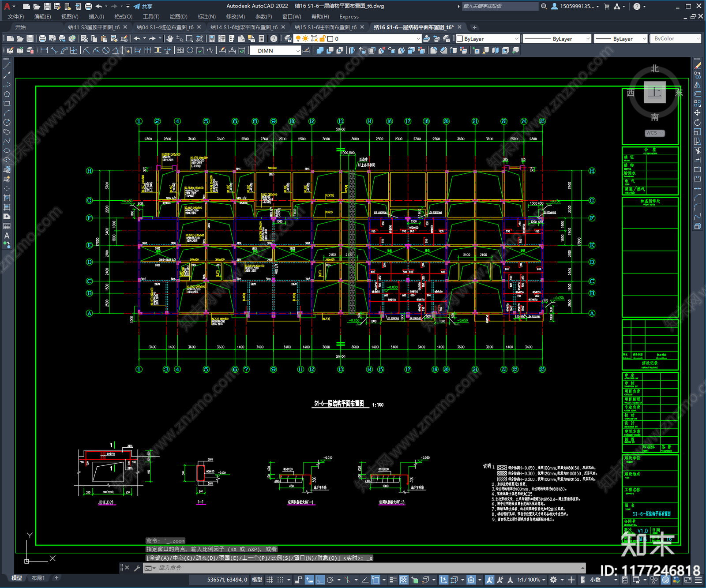Switch to 结04 S1-4桩位布置图_t6 tab

(165, 27)
